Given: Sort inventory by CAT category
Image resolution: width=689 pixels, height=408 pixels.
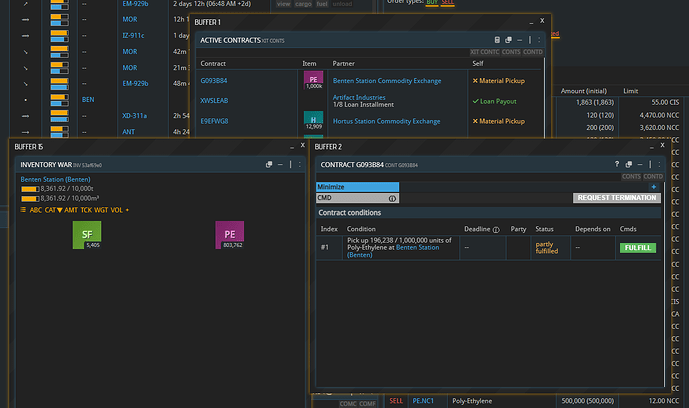Looking at the screenshot, I should click(53, 210).
